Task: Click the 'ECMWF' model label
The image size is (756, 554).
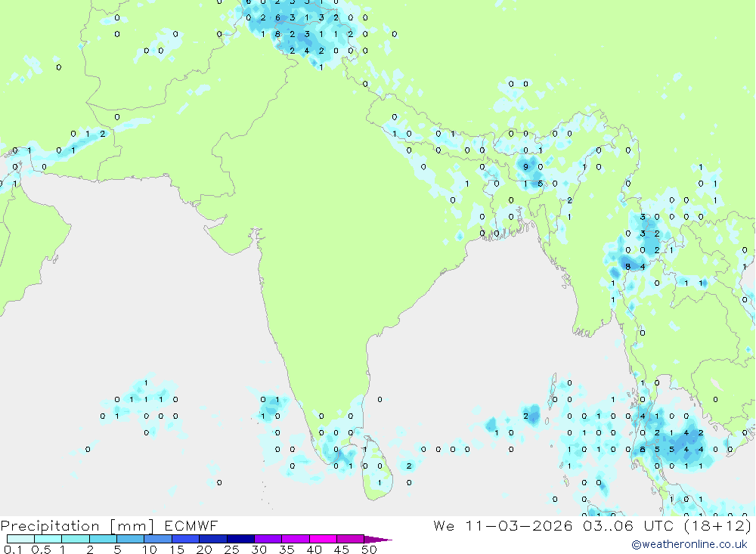Action: (191, 525)
